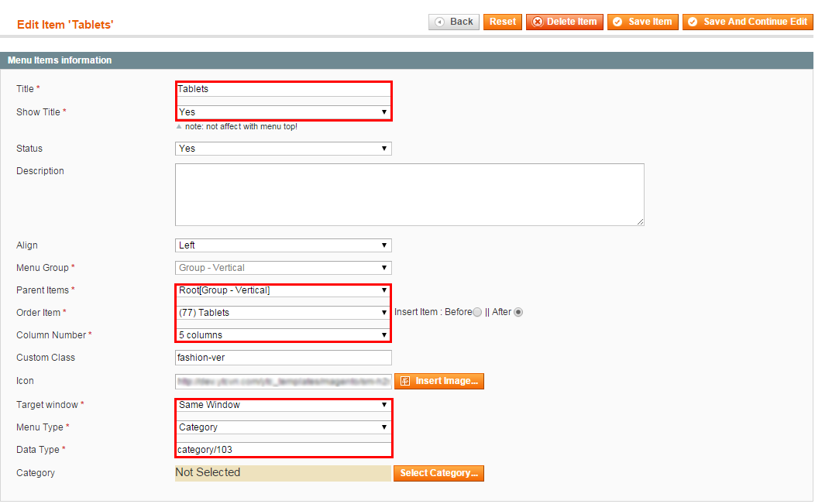Click the Target window label

coord(47,405)
